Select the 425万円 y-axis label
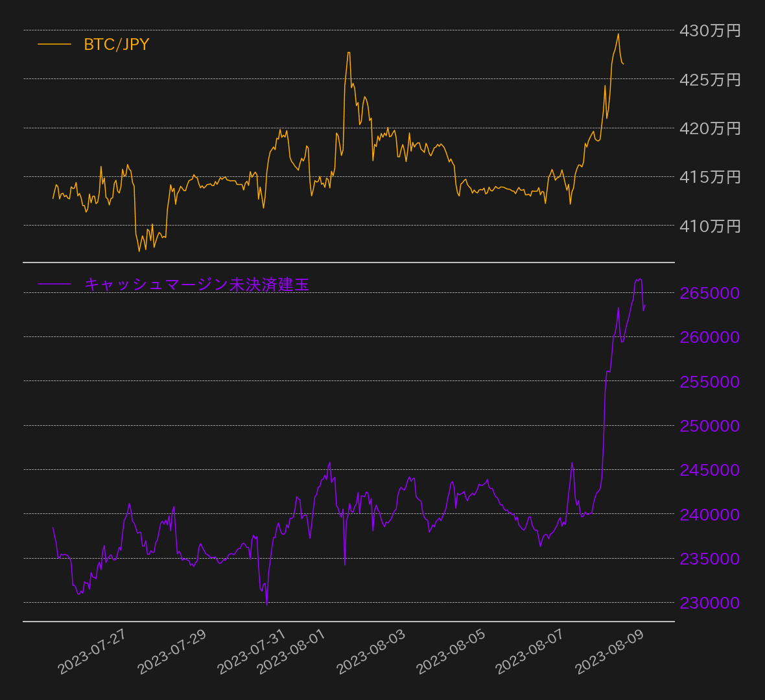The height and width of the screenshot is (700, 765). (709, 80)
